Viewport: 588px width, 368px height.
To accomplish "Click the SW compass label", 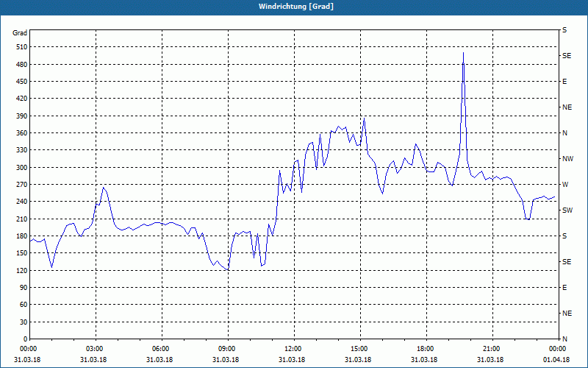I will [x=567, y=210].
